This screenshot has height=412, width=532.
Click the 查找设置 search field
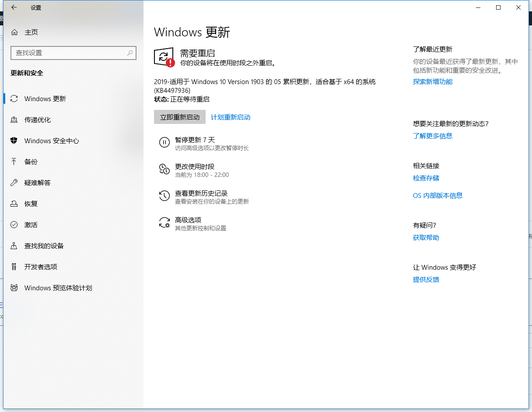pyautogui.click(x=73, y=53)
